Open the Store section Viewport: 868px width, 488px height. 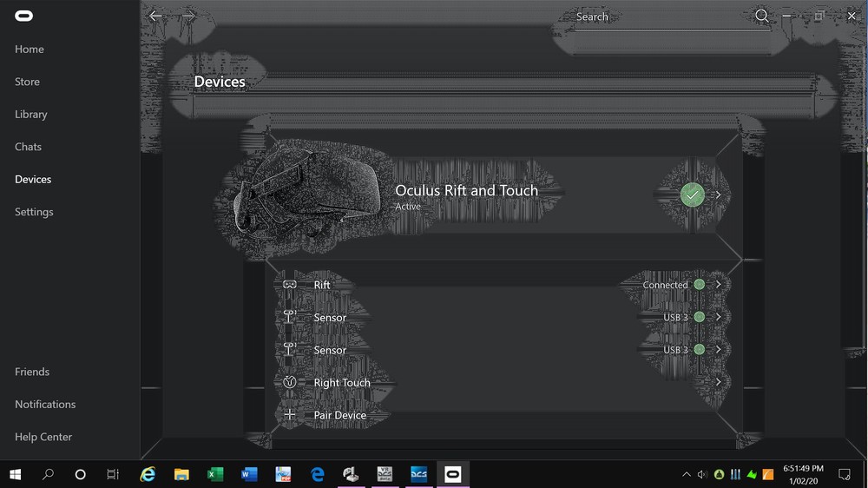27,82
